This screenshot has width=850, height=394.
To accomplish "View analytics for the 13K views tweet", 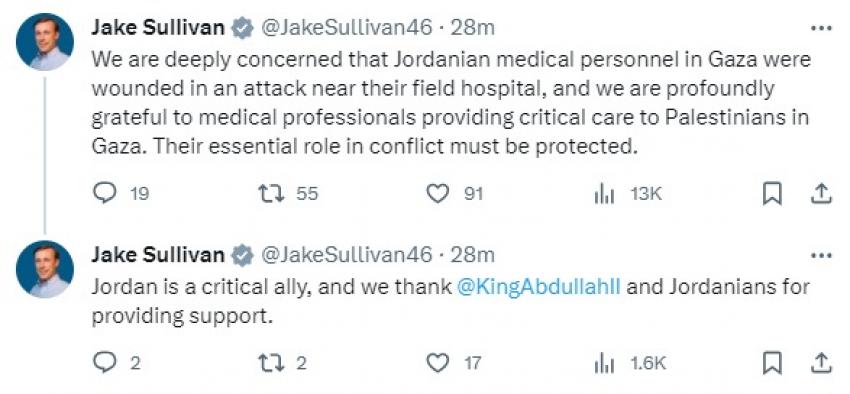I will click(x=604, y=193).
